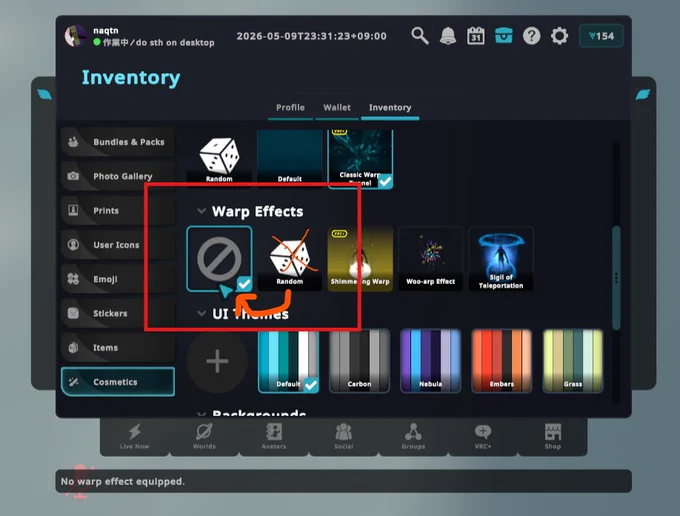
Task: Open the search magnifier icon
Action: pos(420,36)
